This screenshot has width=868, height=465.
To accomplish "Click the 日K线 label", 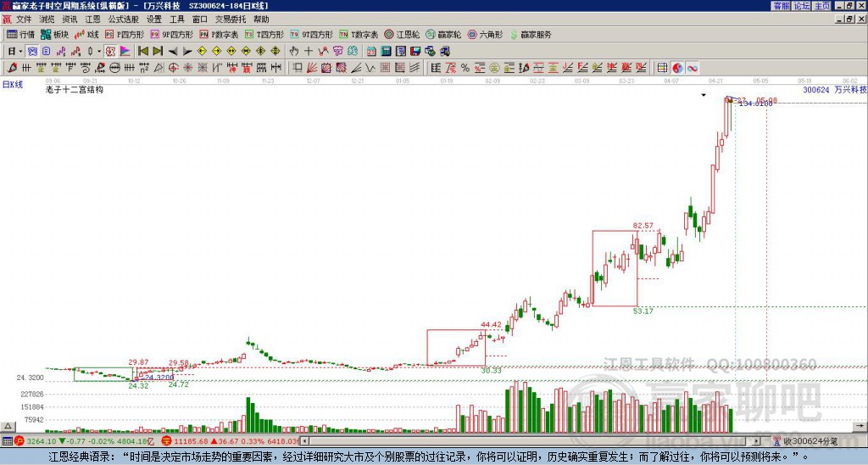I will 13,85.
